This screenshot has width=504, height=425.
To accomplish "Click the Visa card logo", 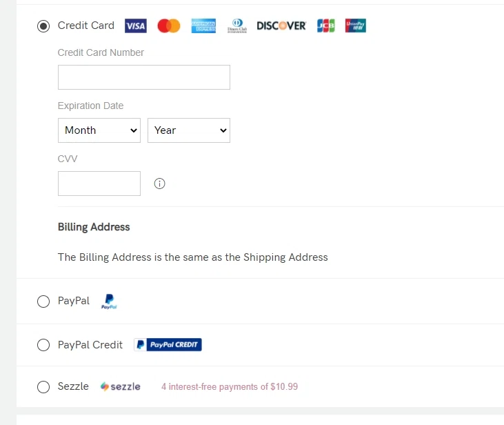I will point(136,26).
